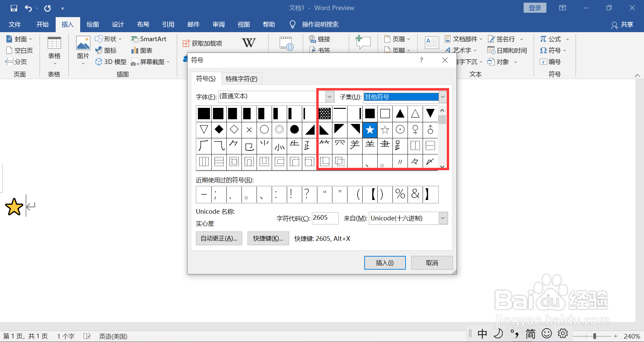Image resolution: width=644 pixels, height=342 pixels.
Task: Insert a hyperlink (链接)
Action: pyautogui.click(x=320, y=39)
